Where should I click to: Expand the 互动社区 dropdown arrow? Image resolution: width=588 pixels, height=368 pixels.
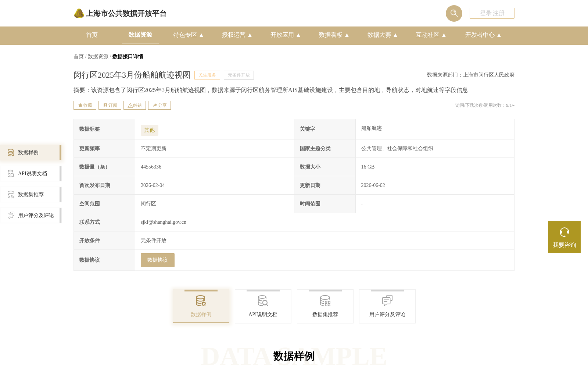[444, 35]
